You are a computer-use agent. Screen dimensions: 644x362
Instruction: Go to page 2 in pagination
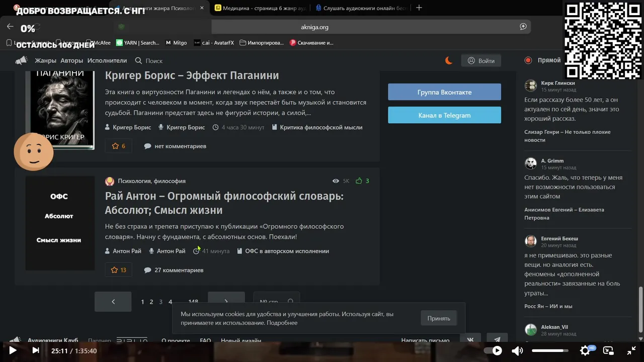[x=151, y=302]
